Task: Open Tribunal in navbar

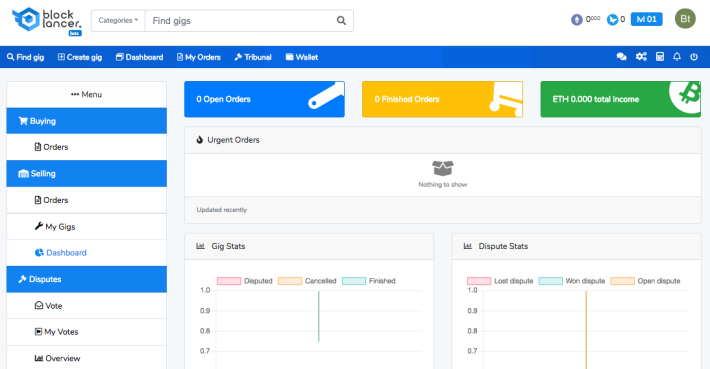Action: click(253, 57)
